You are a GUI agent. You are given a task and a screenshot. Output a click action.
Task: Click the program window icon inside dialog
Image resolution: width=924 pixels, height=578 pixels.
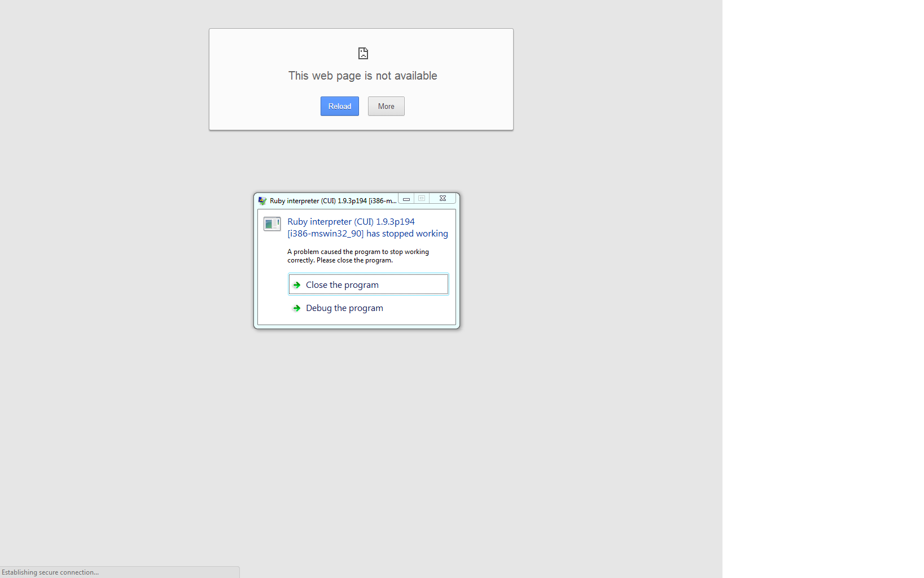click(272, 224)
